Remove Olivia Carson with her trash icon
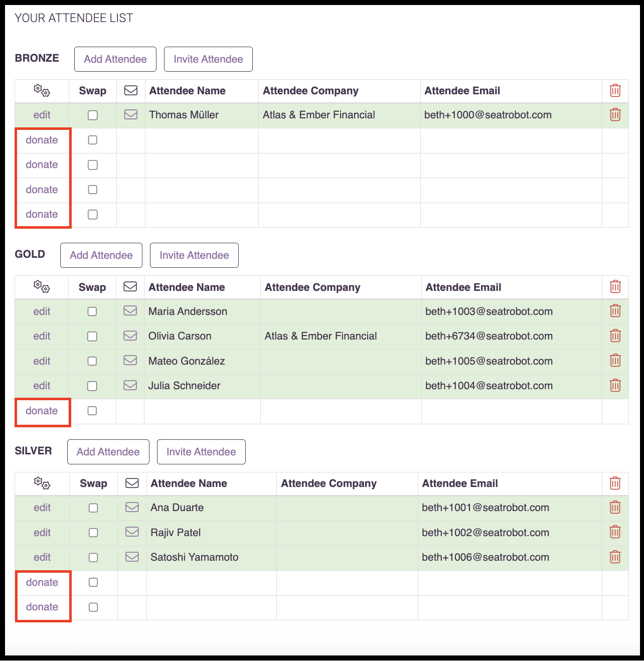The height and width of the screenshot is (661, 644). click(615, 336)
